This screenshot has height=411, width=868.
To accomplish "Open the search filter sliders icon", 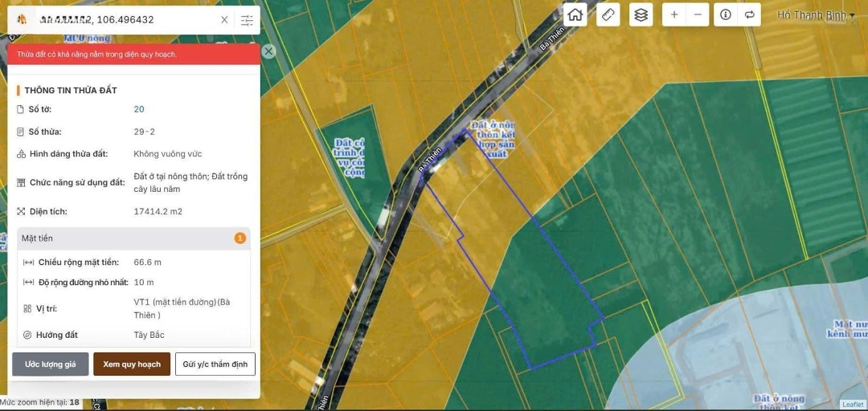I will pyautogui.click(x=247, y=20).
